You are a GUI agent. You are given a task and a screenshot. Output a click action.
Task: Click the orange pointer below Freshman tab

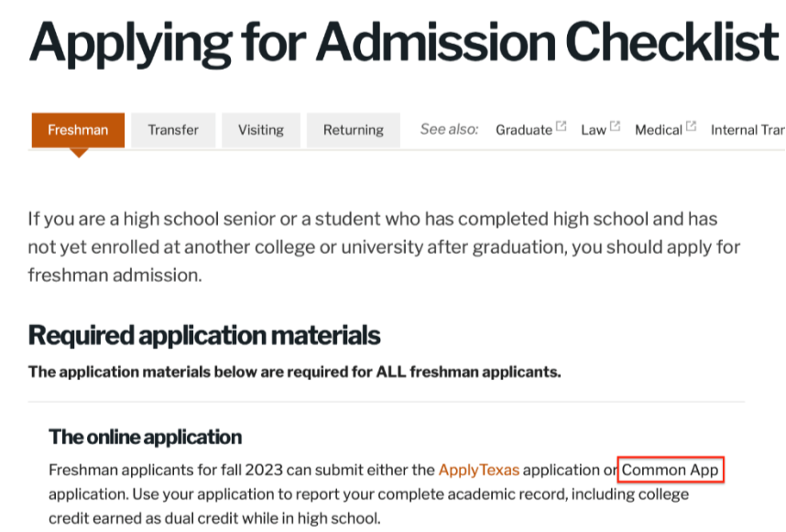pos(79,152)
